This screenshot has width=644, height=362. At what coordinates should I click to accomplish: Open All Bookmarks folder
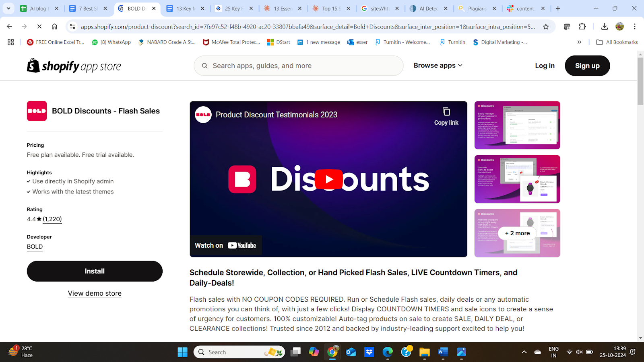pos(617,42)
